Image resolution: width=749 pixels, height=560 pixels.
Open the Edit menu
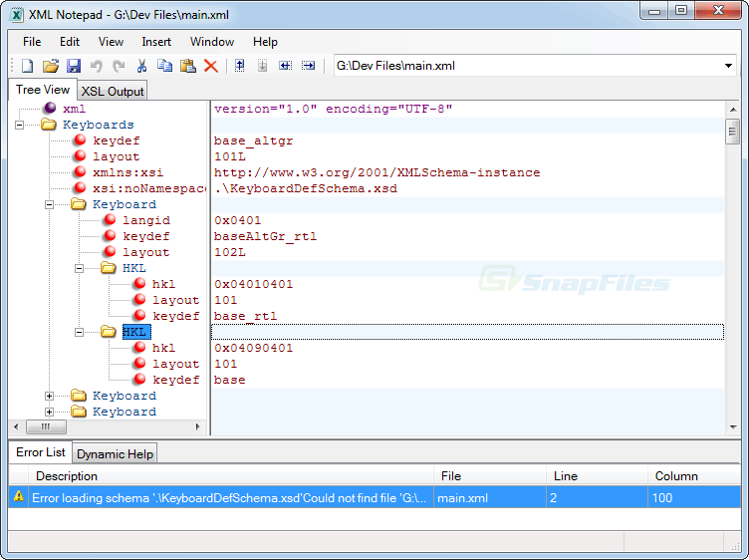tap(70, 42)
